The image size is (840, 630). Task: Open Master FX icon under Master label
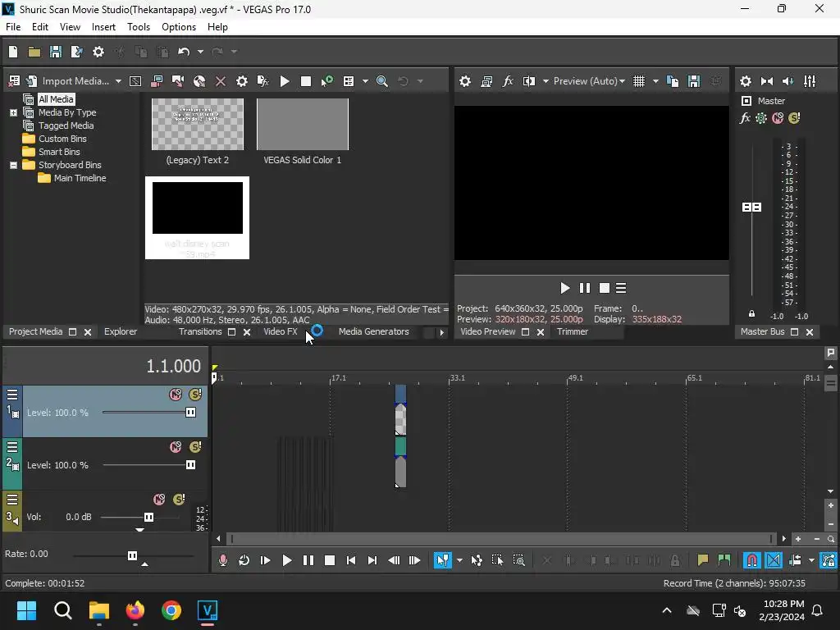click(745, 118)
